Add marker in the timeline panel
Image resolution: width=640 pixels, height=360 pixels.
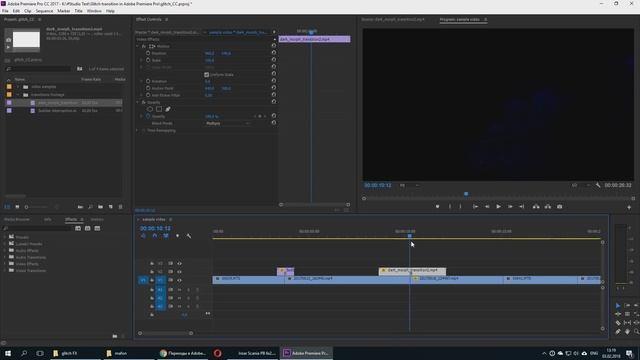click(x=177, y=236)
